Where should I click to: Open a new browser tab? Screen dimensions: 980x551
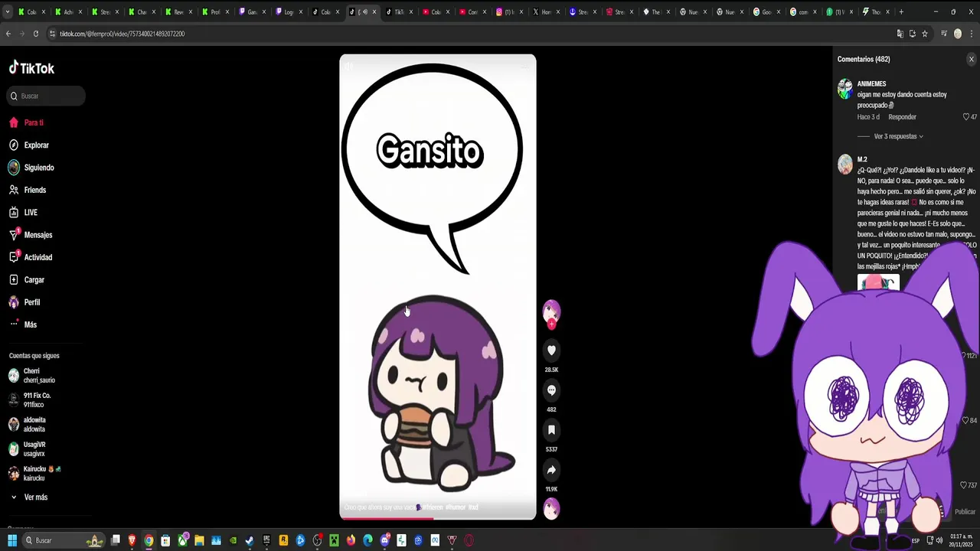[901, 11]
